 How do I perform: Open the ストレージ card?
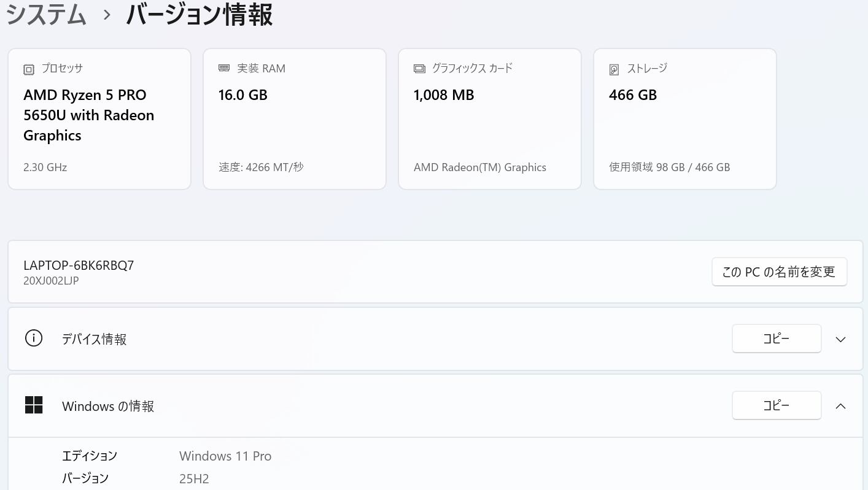685,119
